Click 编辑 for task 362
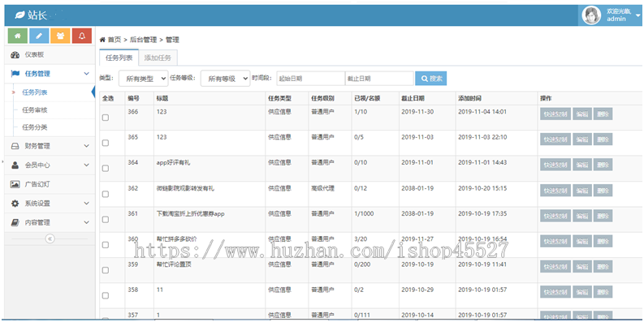 (x=582, y=191)
